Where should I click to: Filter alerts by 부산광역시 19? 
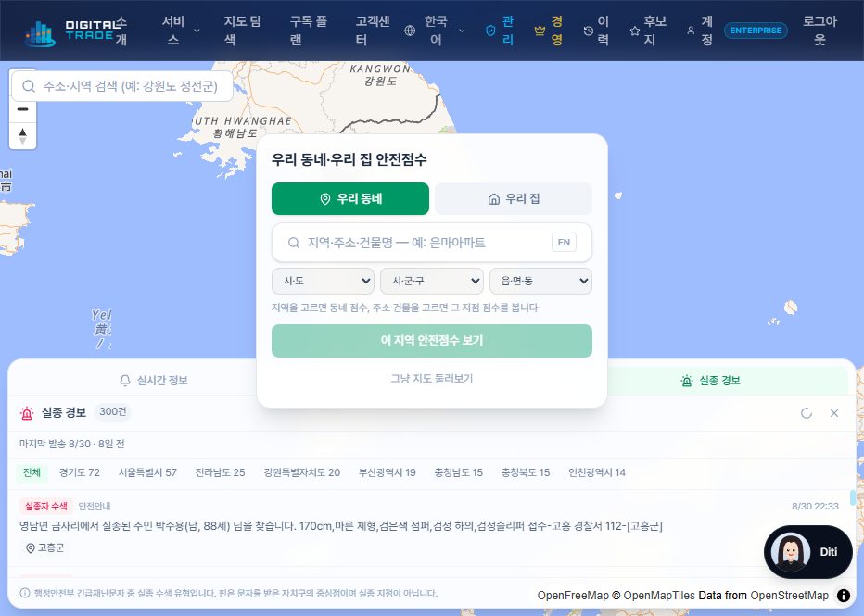pyautogui.click(x=388, y=472)
